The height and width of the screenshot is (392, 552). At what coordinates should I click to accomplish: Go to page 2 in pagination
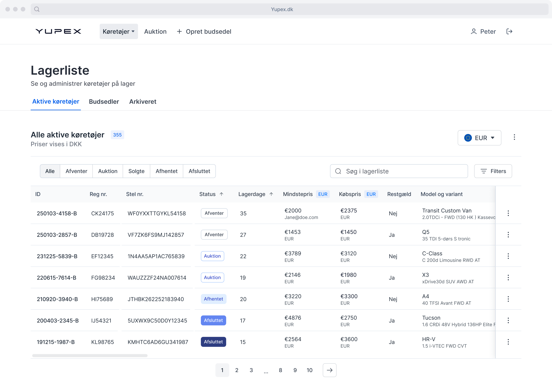237,370
